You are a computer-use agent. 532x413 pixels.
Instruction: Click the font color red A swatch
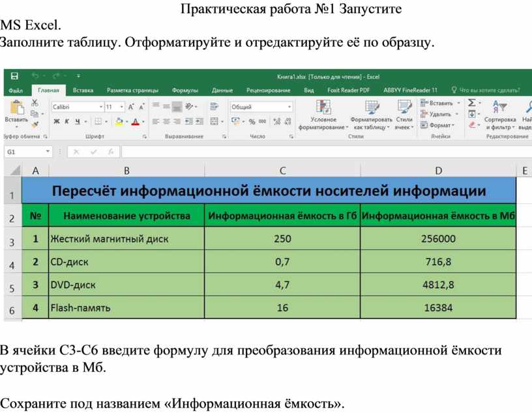tap(135, 122)
